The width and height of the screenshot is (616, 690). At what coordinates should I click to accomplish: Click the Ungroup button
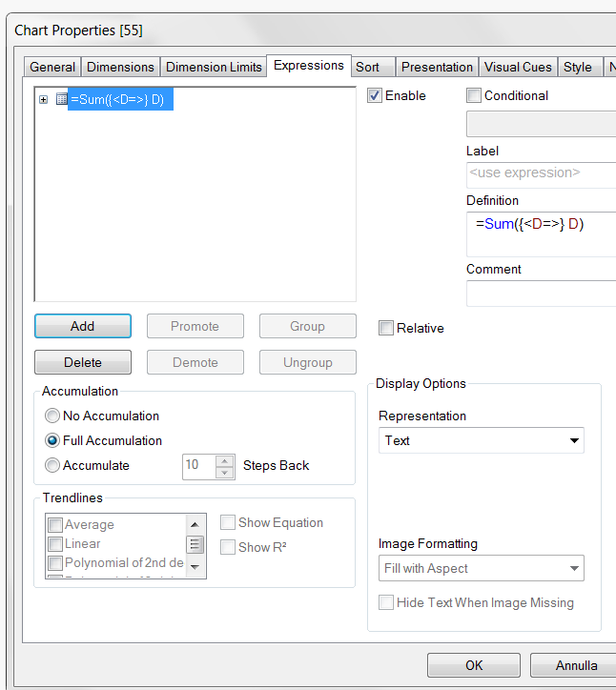click(x=308, y=362)
